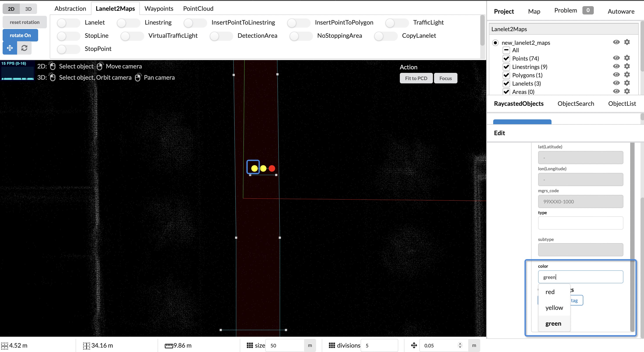Switch to the Waypoints tab
The image size is (644, 352).
point(158,8)
